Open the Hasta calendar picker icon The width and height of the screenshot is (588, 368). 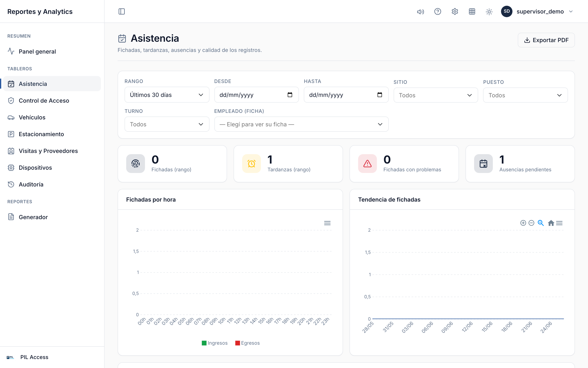coord(380,95)
